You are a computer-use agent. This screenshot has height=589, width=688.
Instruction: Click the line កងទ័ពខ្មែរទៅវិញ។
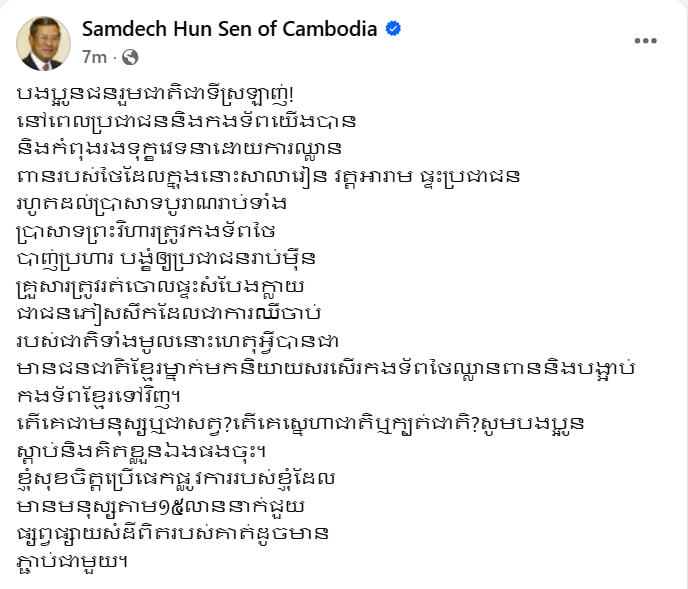coord(99,396)
